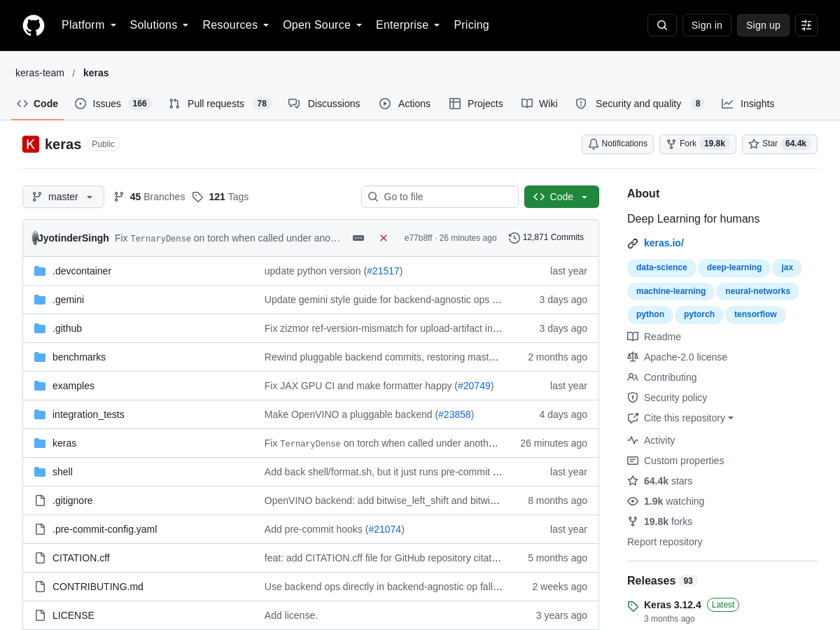Open the search magnifier button
Image resolution: width=840 pixels, height=630 pixels.
click(662, 25)
